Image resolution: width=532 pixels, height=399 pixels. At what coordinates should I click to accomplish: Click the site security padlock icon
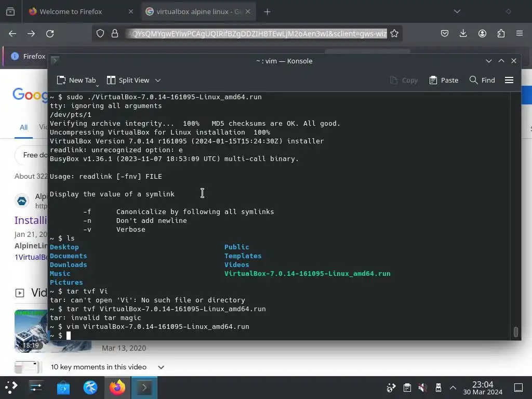(x=115, y=33)
